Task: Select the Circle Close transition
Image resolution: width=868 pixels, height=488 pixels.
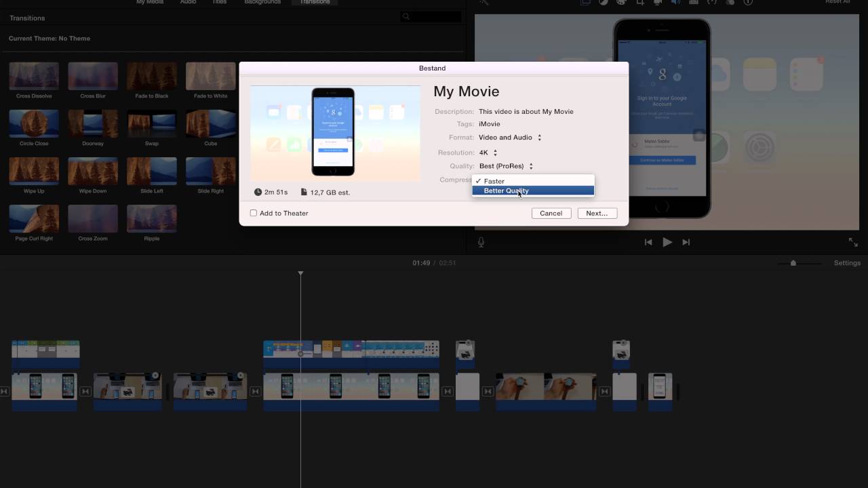Action: [x=34, y=123]
